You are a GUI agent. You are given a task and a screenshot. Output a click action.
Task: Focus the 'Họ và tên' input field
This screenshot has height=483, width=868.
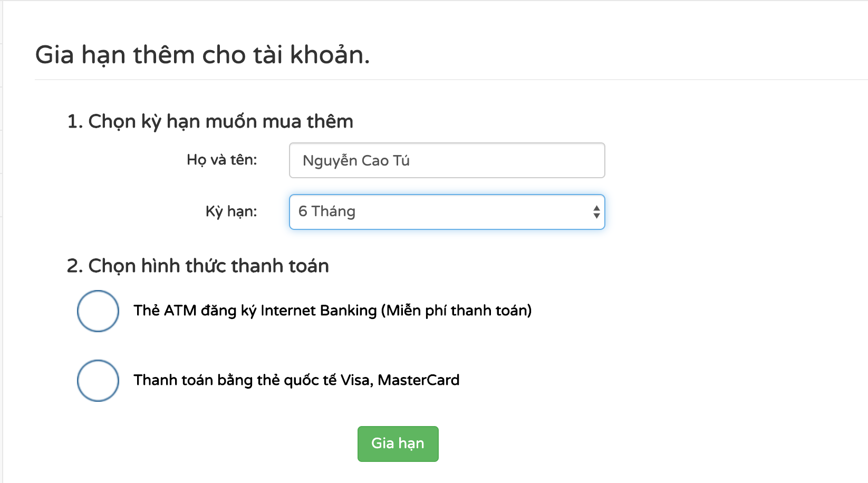(x=446, y=160)
